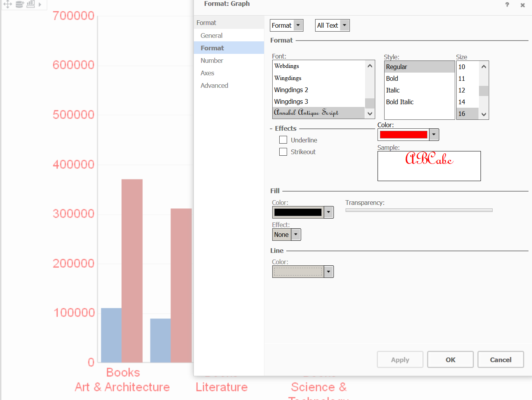Click the move (four-arrow) icon
532x400 pixels.
tap(7, 4)
